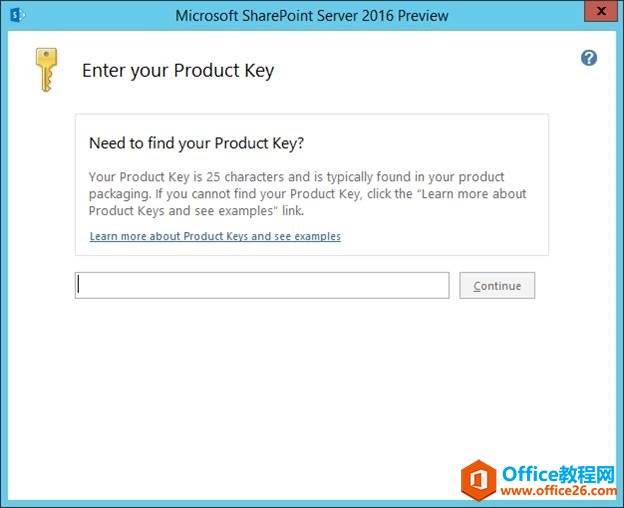Click the www.office26.com URL watermark
Screen dimensions: 624x508
tap(559, 491)
